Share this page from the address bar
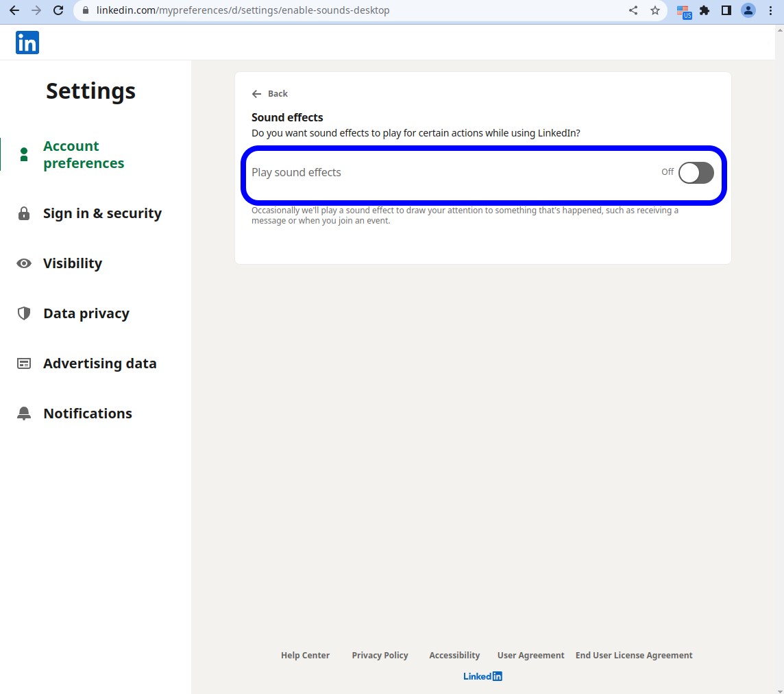This screenshot has width=784, height=694. pyautogui.click(x=633, y=10)
